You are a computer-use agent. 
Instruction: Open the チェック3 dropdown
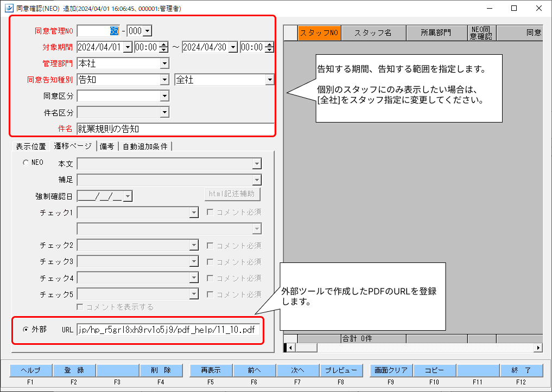click(x=194, y=261)
